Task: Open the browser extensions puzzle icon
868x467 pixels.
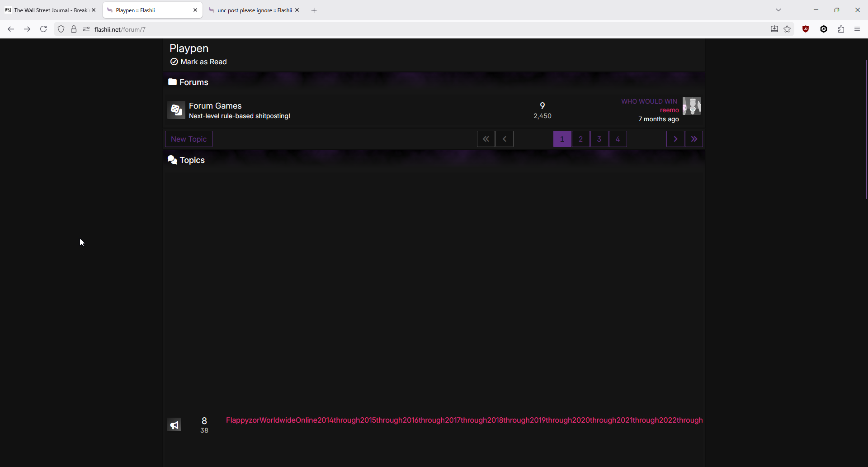Action: tap(841, 29)
